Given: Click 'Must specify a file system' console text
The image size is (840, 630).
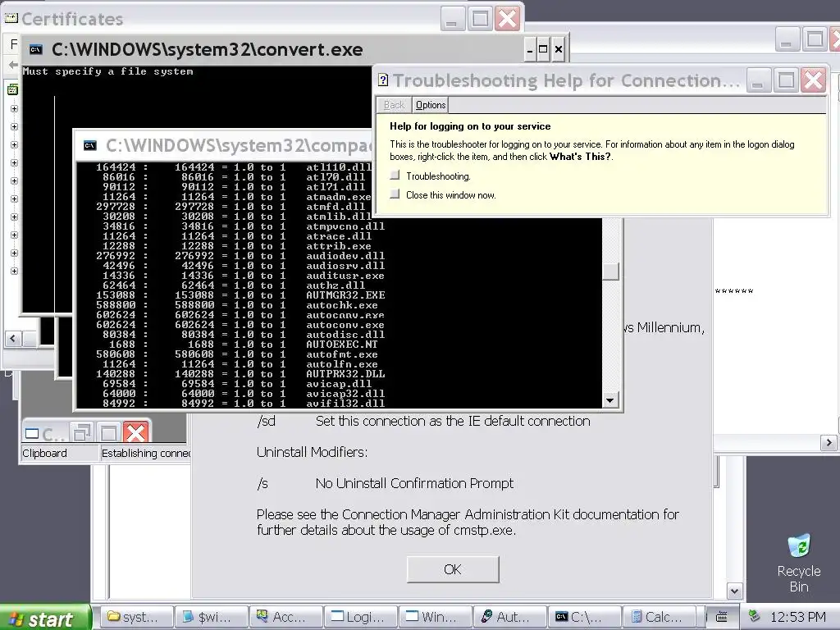Looking at the screenshot, I should [107, 71].
